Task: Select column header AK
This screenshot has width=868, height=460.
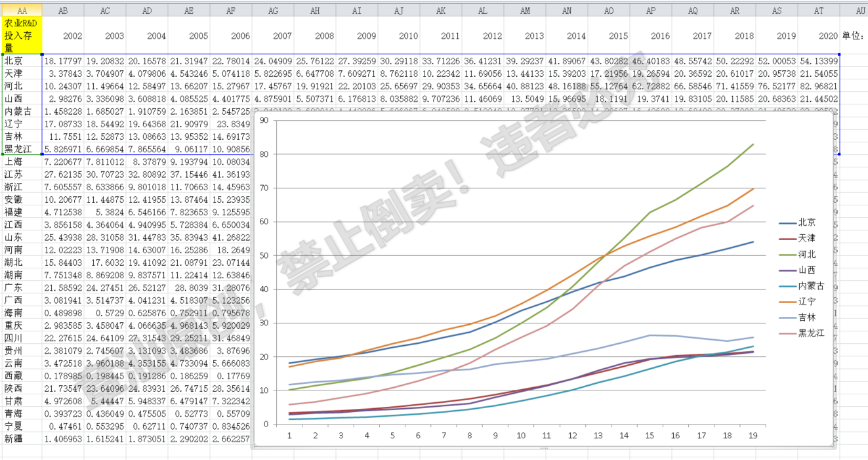Action: pyautogui.click(x=441, y=10)
